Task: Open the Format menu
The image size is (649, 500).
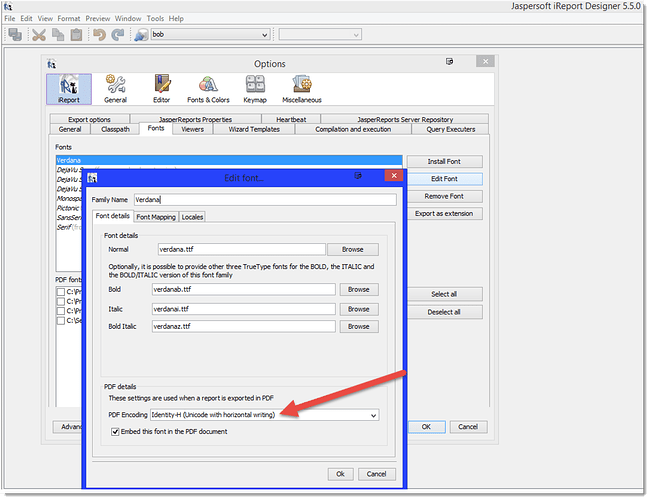Action: [69, 19]
